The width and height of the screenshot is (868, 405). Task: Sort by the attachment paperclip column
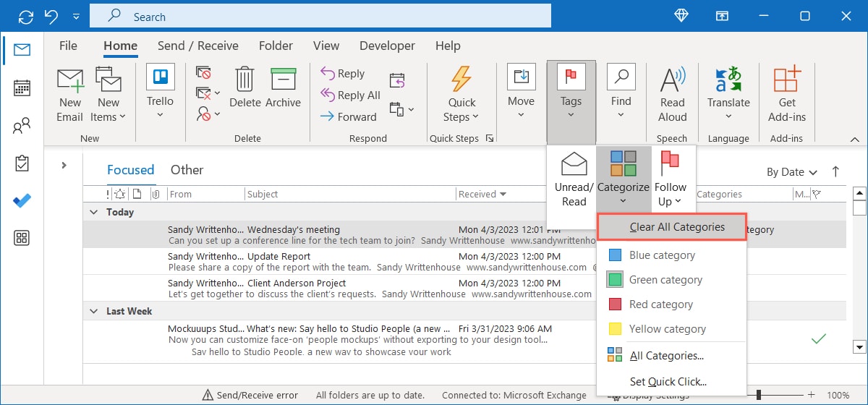tap(156, 194)
